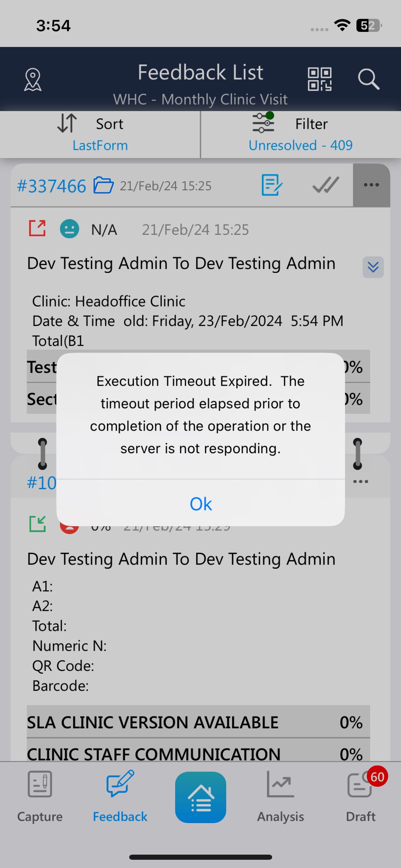The height and width of the screenshot is (868, 401).
Task: Tap the green incoming arrow icon
Action: point(37,524)
